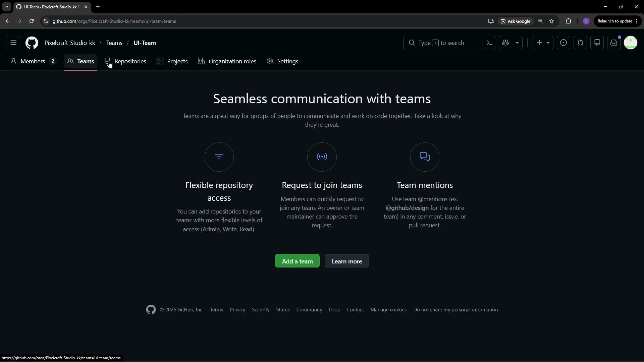Go to GitHub home via Octocat logo

click(x=32, y=43)
